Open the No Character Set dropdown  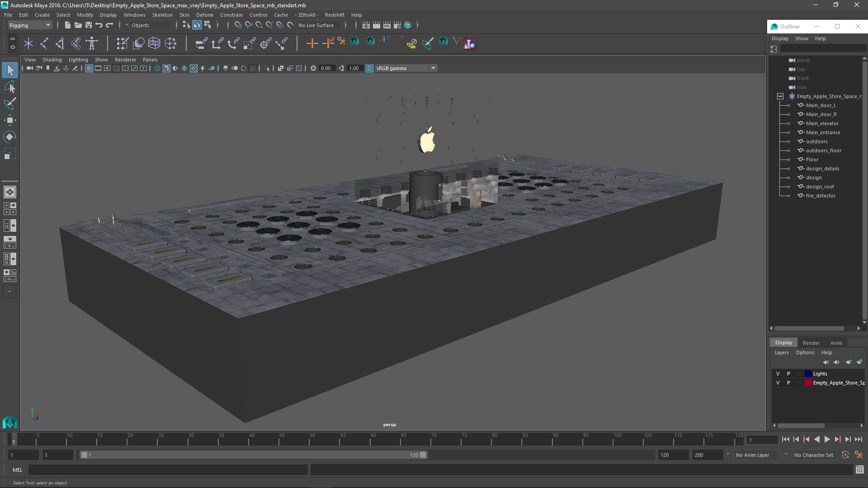[x=814, y=455]
